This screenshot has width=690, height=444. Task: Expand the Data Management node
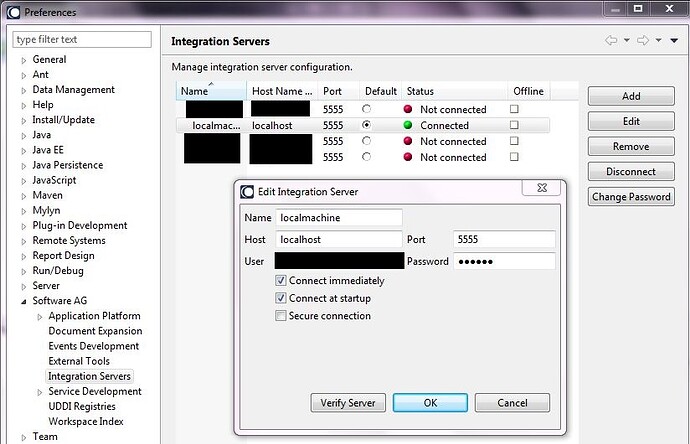[x=24, y=91]
